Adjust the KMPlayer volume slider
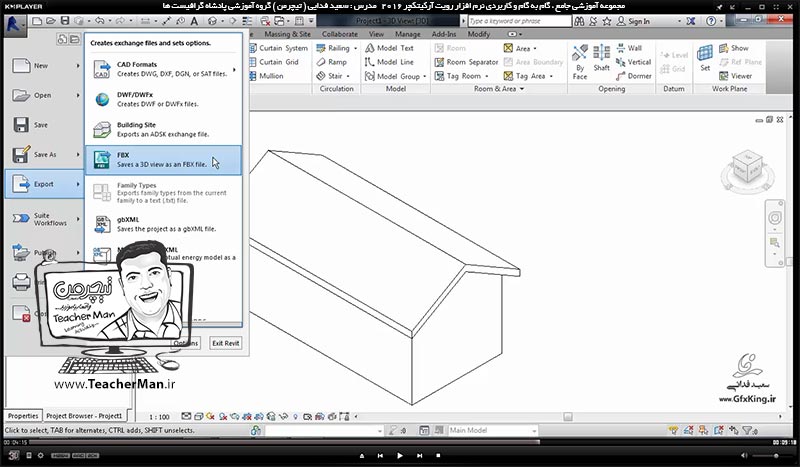Image resolution: width=800 pixels, height=467 pixels. [772, 455]
